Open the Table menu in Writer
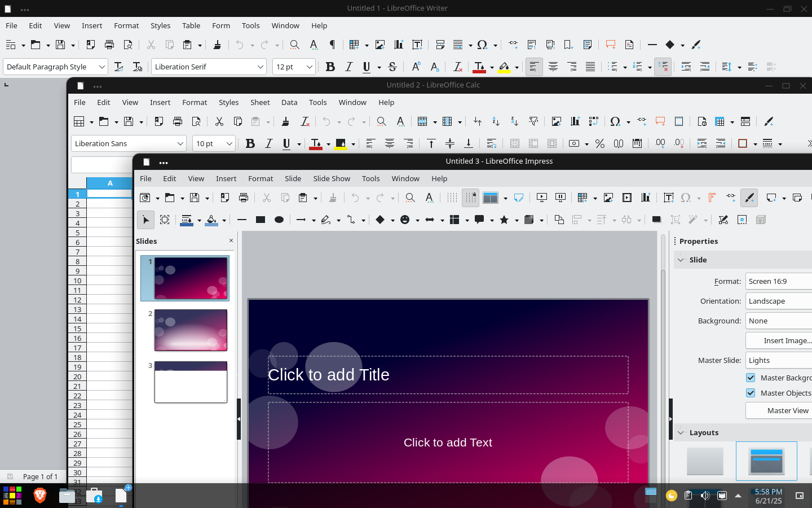Image resolution: width=812 pixels, height=508 pixels. pos(191,25)
